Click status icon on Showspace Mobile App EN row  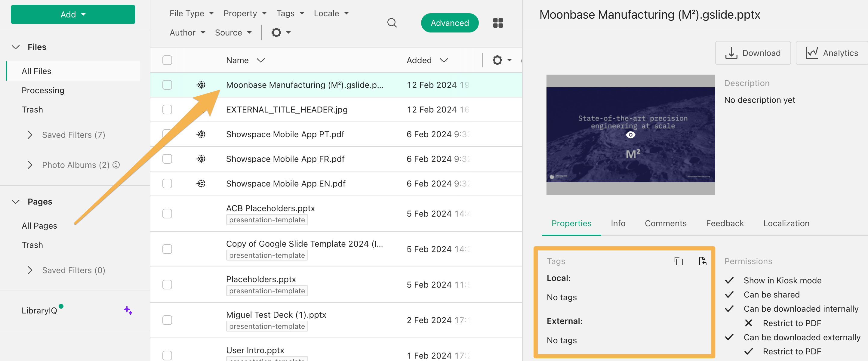click(x=201, y=184)
